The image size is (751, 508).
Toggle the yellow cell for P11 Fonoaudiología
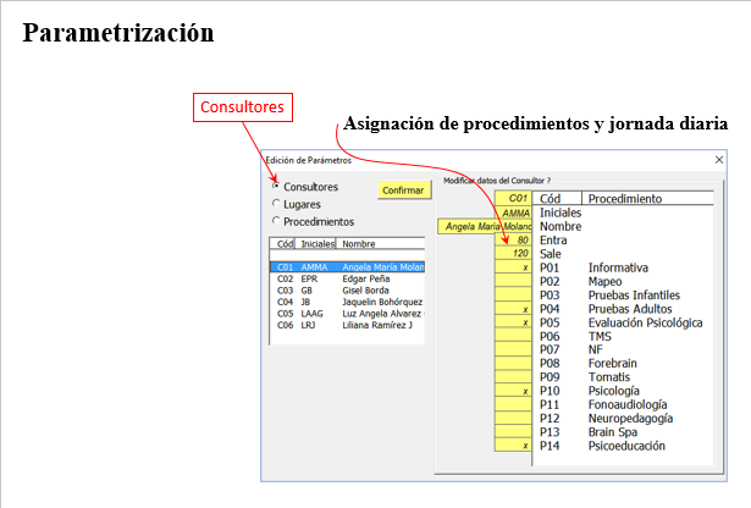coord(513,404)
